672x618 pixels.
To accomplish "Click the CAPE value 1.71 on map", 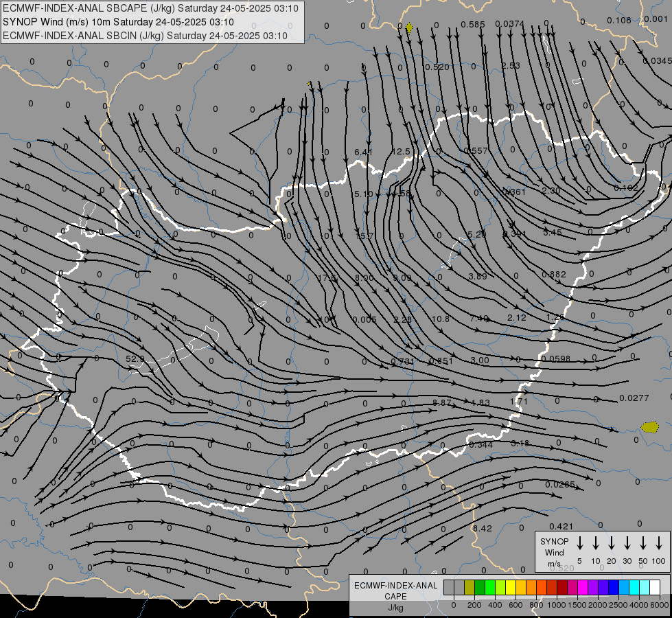I will coord(519,402).
